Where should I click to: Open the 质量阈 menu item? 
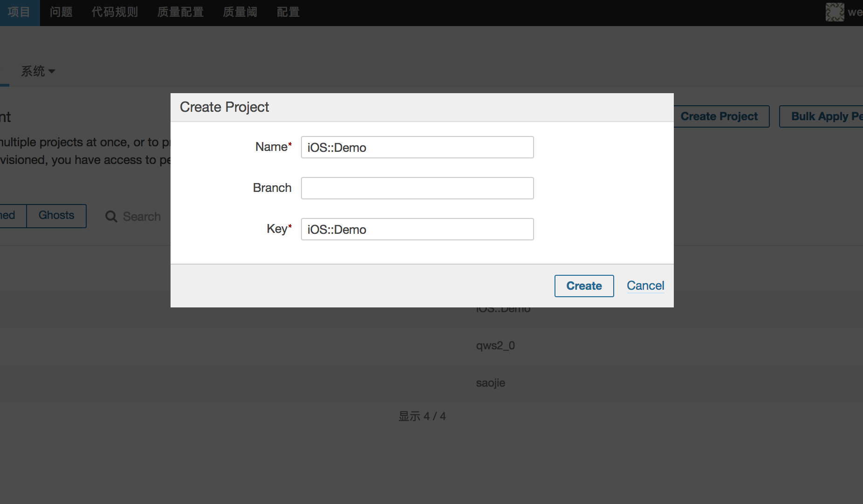click(x=240, y=12)
